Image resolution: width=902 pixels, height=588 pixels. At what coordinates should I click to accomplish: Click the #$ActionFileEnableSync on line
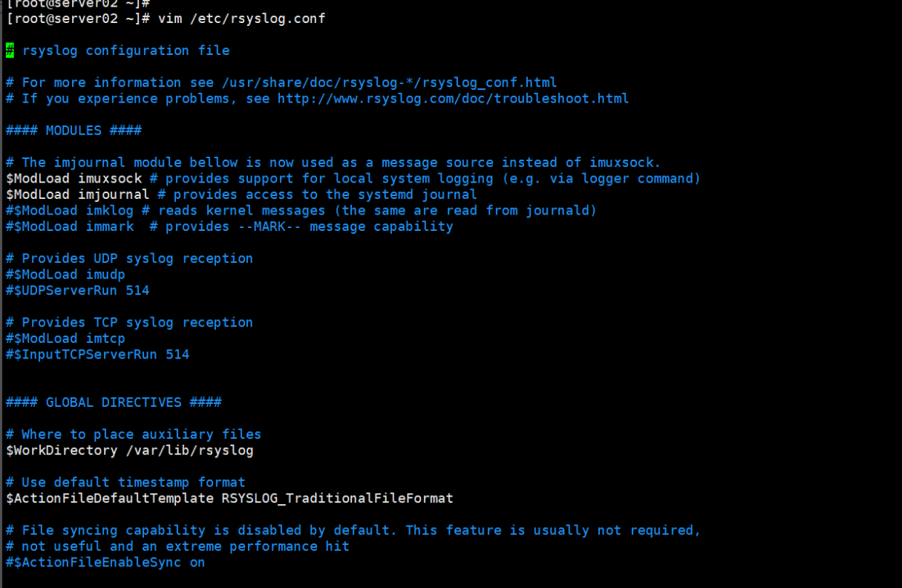[x=105, y=563]
